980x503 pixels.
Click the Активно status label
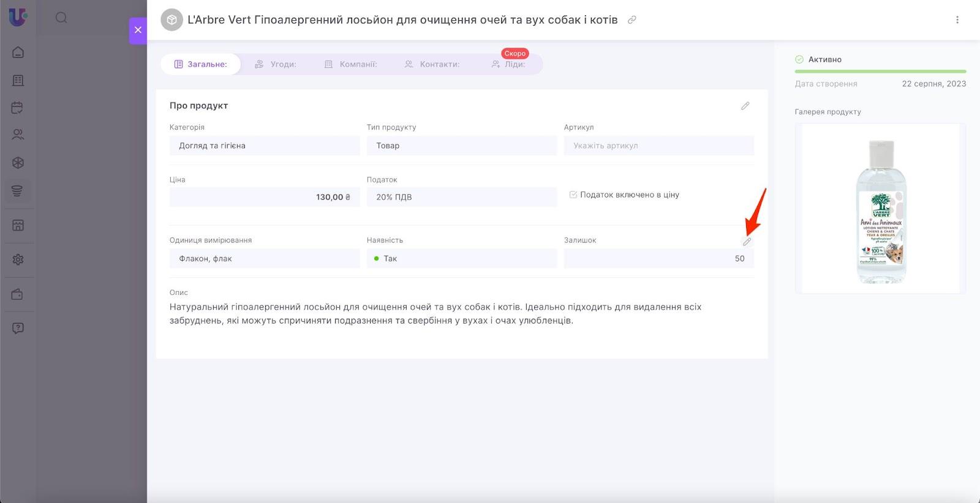(824, 59)
